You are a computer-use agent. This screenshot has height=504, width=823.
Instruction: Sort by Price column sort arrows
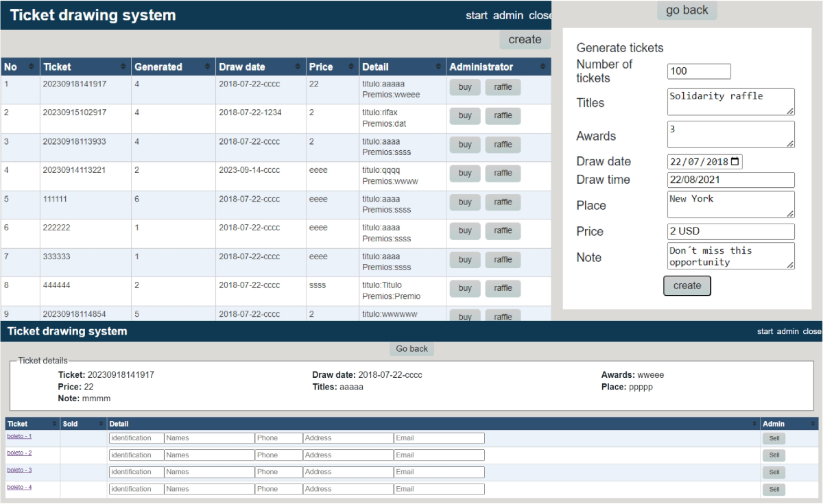(350, 67)
